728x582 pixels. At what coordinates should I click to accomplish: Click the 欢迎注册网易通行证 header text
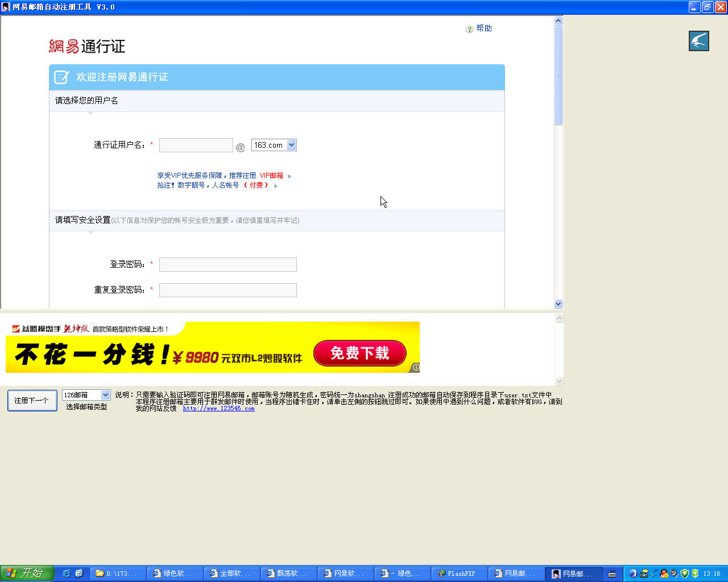[122, 77]
